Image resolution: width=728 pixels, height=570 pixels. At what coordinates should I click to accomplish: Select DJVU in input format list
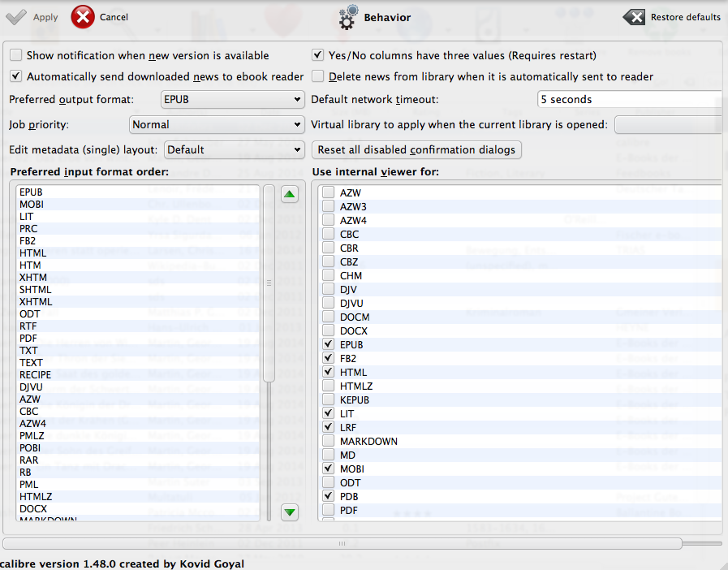point(138,387)
